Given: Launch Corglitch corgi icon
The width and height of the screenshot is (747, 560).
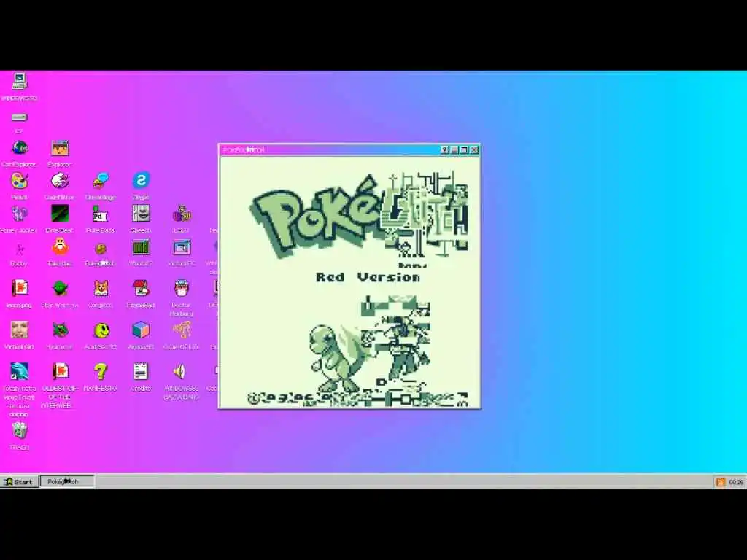Looking at the screenshot, I should 101,288.
